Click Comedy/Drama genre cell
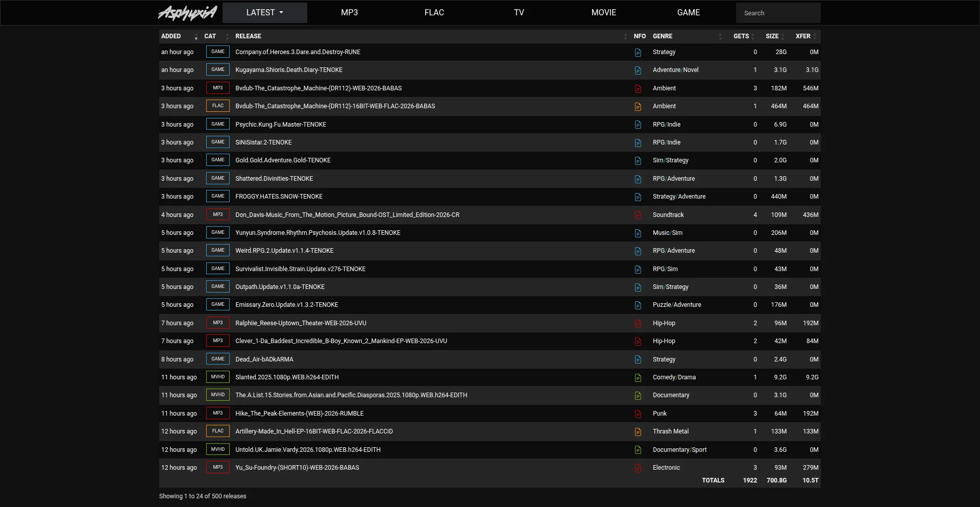 (x=674, y=377)
